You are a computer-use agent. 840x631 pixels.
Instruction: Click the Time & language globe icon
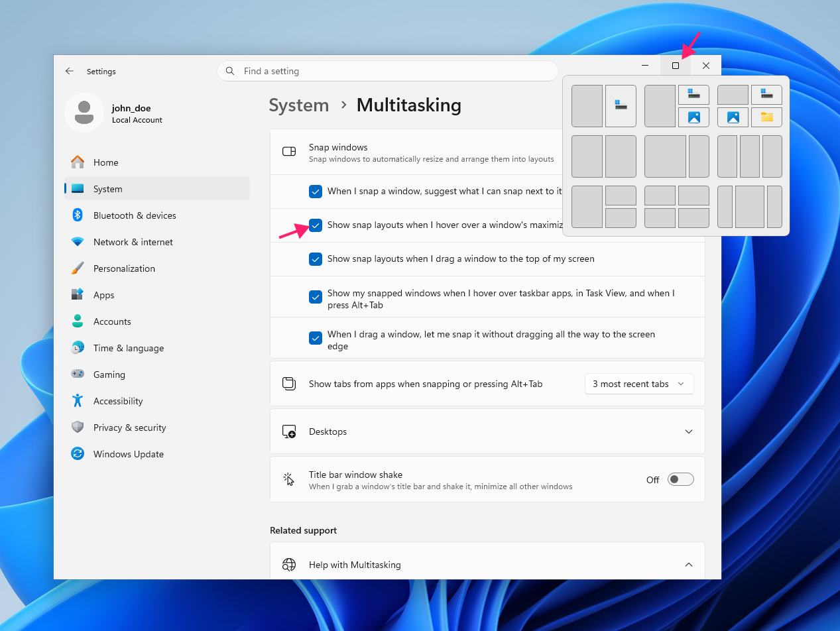pyautogui.click(x=78, y=348)
